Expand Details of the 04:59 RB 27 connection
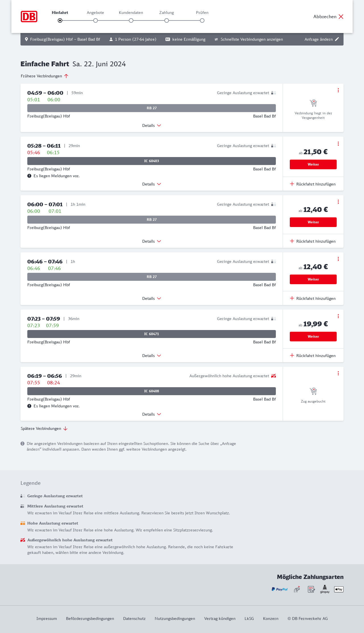 point(152,125)
